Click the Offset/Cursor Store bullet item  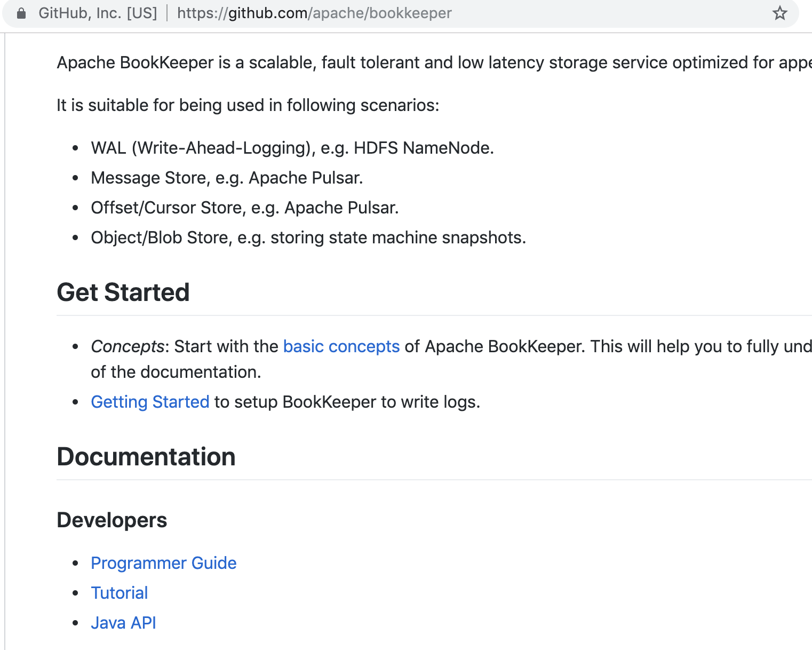(x=245, y=208)
